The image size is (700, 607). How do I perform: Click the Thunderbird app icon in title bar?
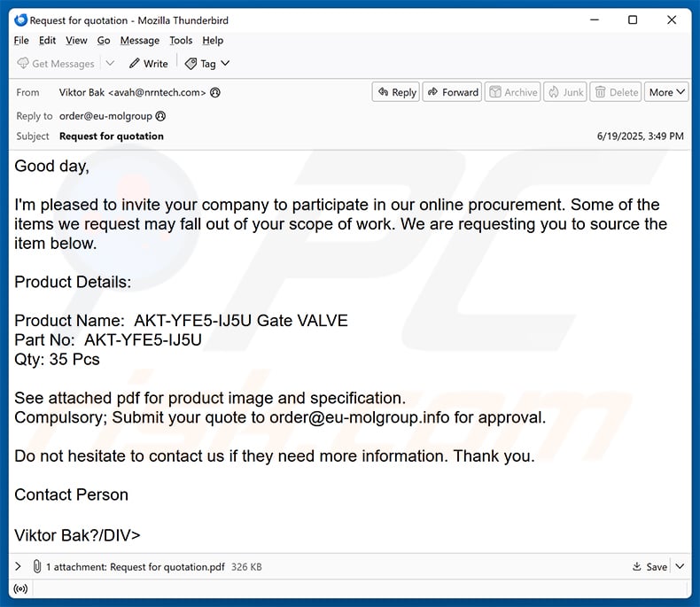pos(20,20)
